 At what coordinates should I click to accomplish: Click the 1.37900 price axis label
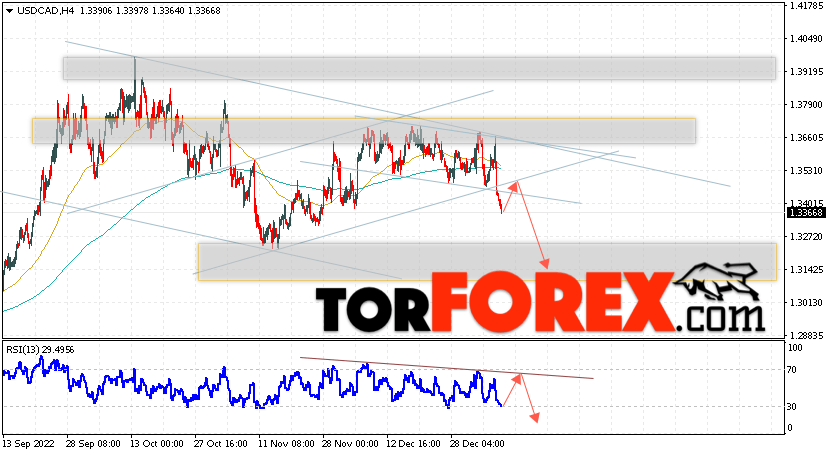tap(806, 105)
